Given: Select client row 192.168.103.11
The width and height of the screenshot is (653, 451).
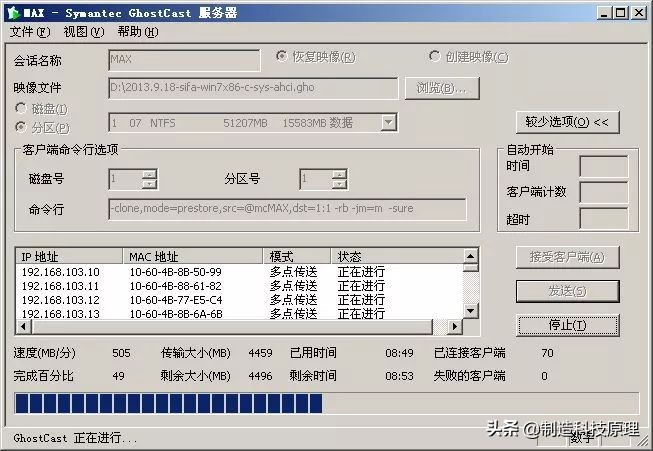Looking at the screenshot, I should click(239, 286).
